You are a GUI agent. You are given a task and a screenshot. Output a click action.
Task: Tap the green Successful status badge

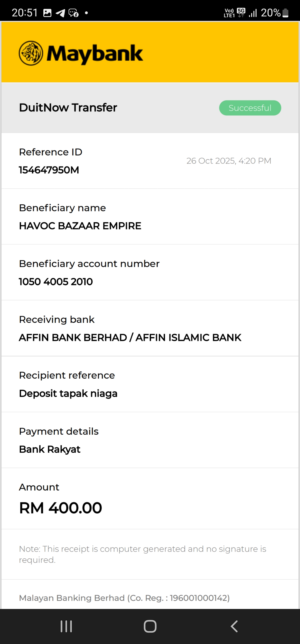tap(250, 108)
